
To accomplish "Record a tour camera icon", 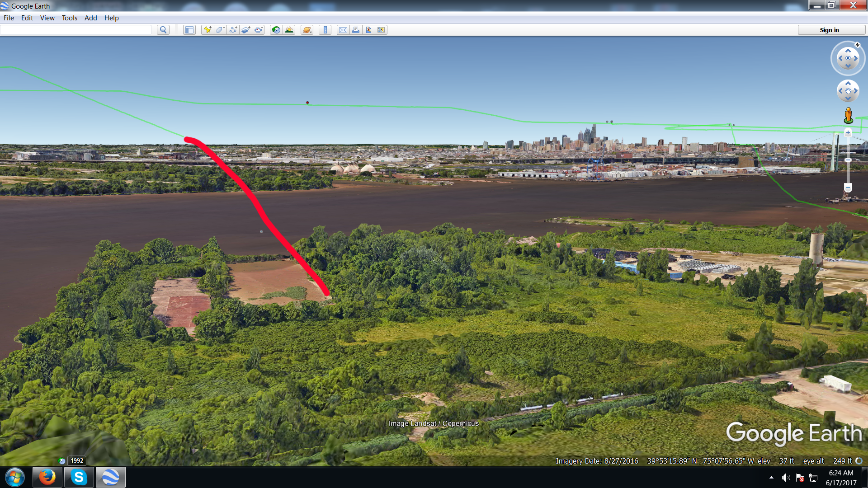I will tap(258, 30).
